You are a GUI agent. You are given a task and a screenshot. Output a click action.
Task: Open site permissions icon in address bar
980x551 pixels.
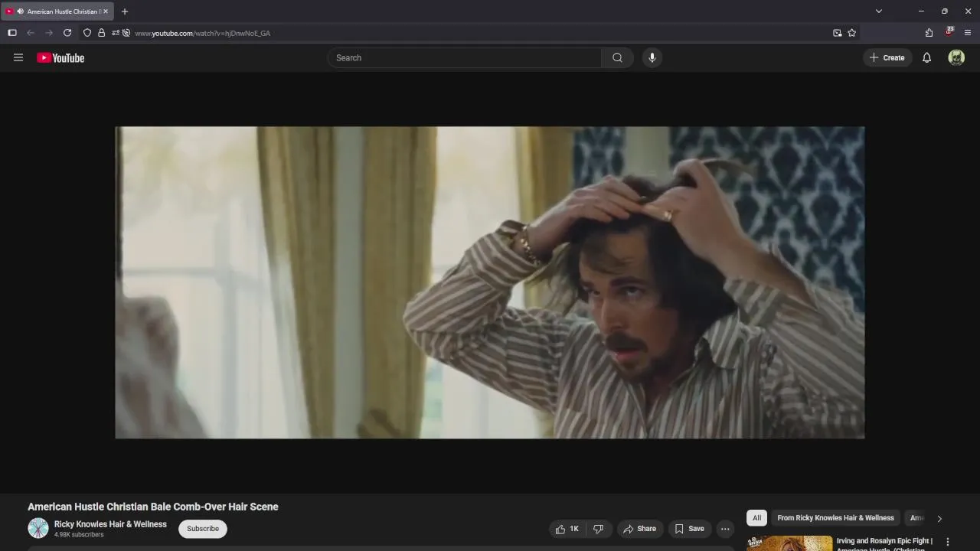pos(115,33)
